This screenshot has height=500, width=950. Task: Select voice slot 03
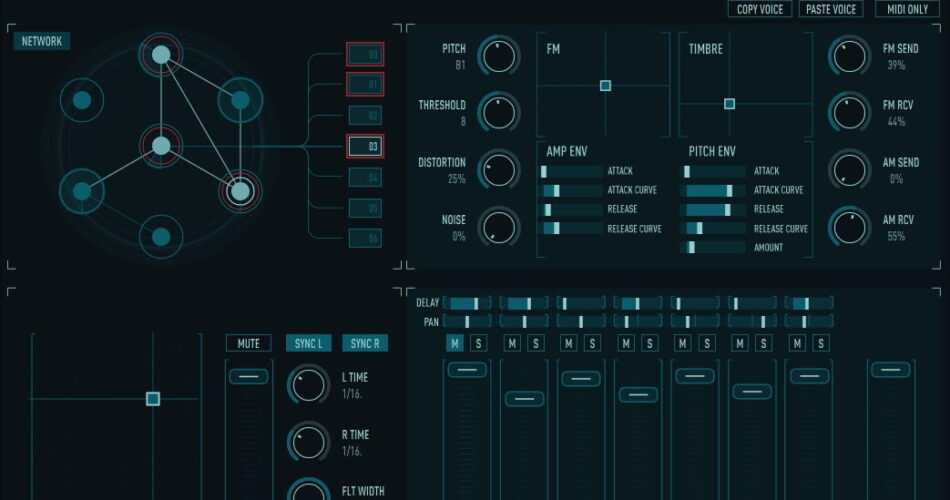tap(365, 146)
